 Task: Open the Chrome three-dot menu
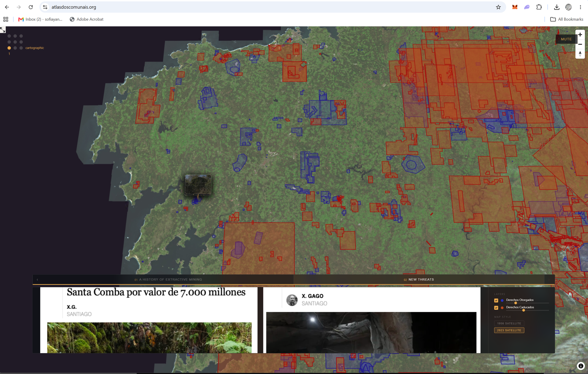coord(580,7)
